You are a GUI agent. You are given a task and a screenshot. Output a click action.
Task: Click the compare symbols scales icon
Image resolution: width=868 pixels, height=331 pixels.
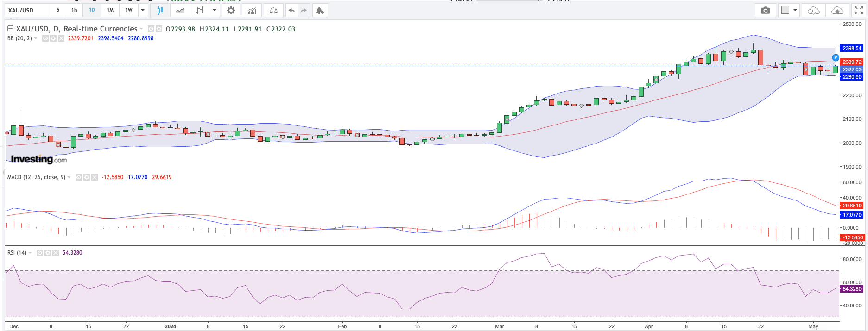[x=273, y=10]
